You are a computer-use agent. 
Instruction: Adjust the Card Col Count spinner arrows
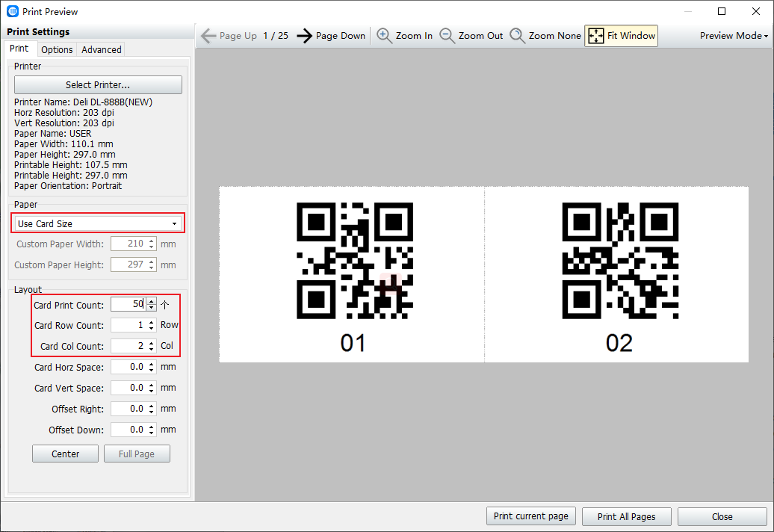(152, 346)
